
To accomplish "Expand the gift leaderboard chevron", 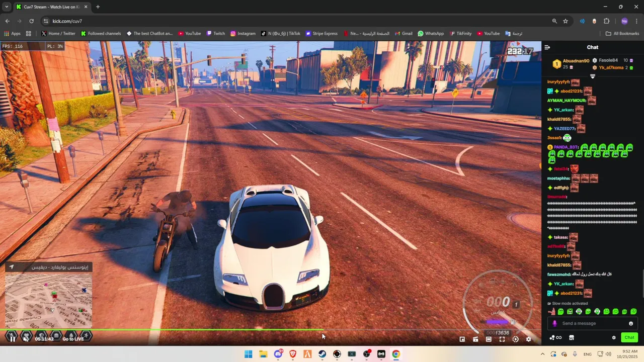I will click(x=592, y=76).
